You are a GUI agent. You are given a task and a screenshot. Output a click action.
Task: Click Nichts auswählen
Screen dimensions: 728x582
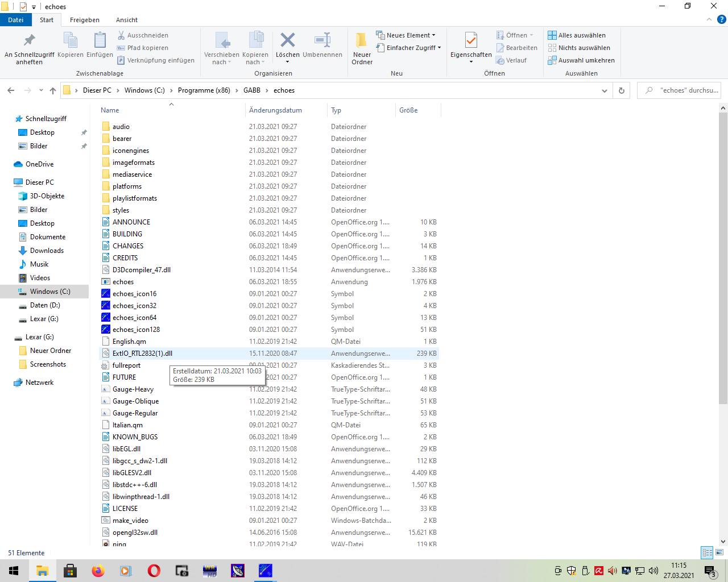pos(579,48)
